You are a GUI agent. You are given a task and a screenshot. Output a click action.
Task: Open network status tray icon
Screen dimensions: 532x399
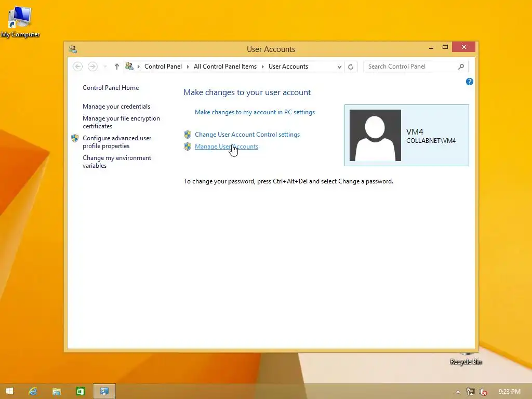pyautogui.click(x=471, y=392)
